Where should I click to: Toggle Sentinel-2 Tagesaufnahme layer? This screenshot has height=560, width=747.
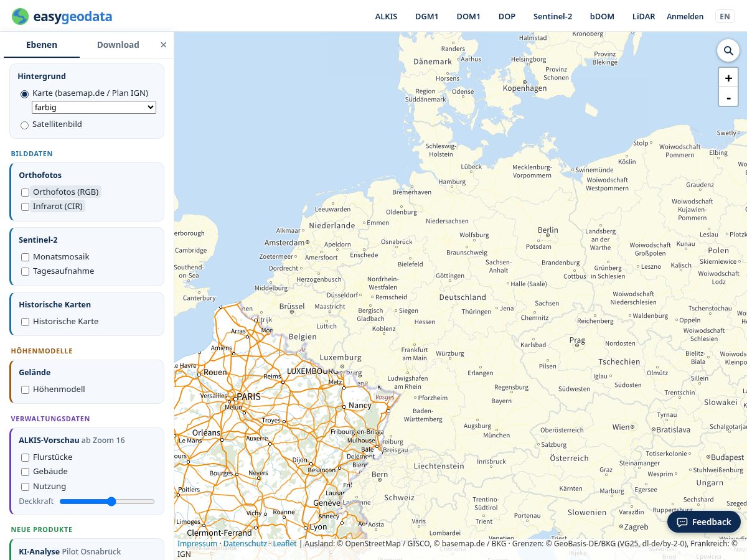26,271
